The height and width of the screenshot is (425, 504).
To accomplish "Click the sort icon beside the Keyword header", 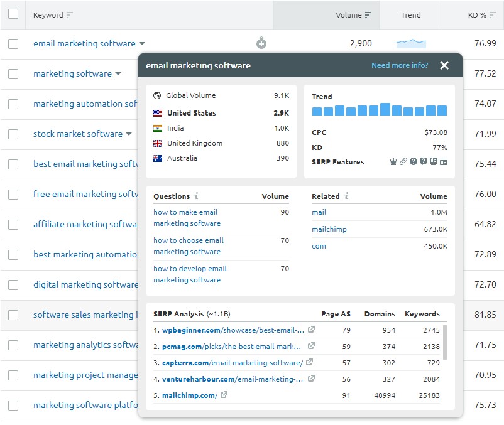I will point(69,15).
